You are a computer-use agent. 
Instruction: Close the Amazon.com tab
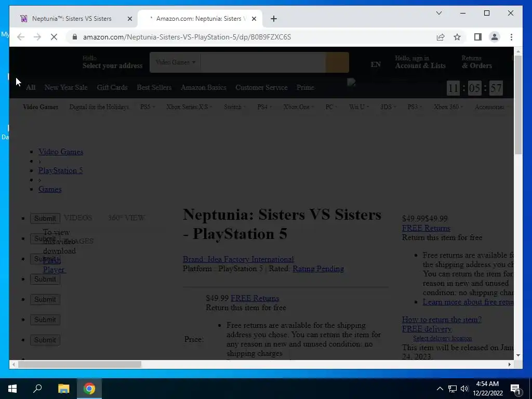254,19
